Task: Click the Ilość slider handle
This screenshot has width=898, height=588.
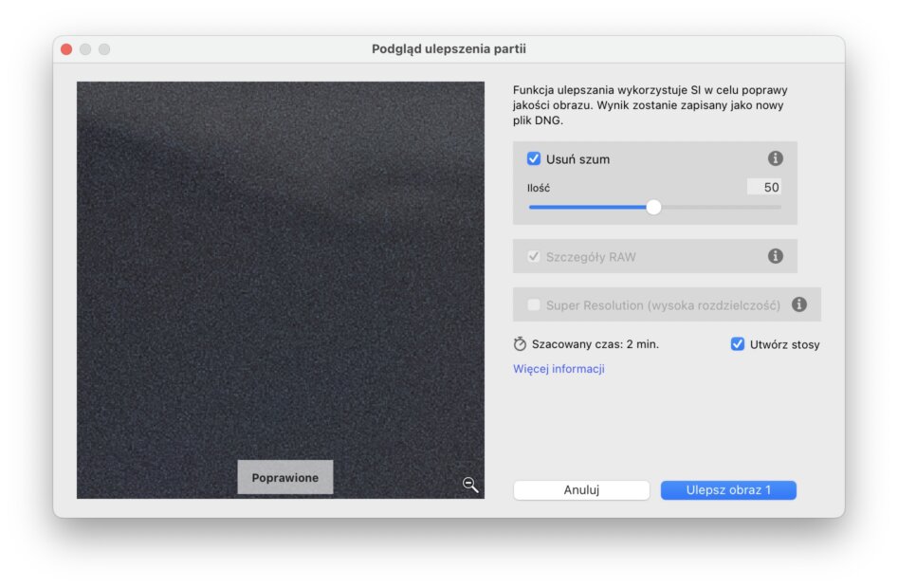Action: point(653,207)
